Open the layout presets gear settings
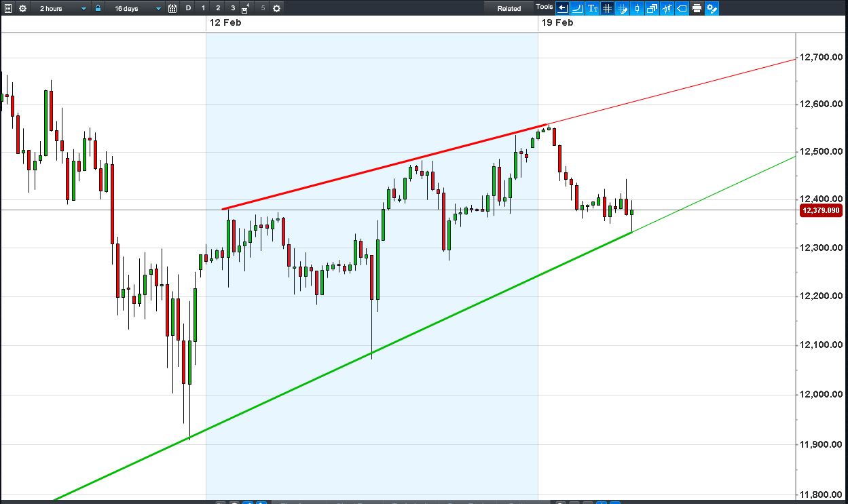Viewport: 848px width, 504px height. 276,8
